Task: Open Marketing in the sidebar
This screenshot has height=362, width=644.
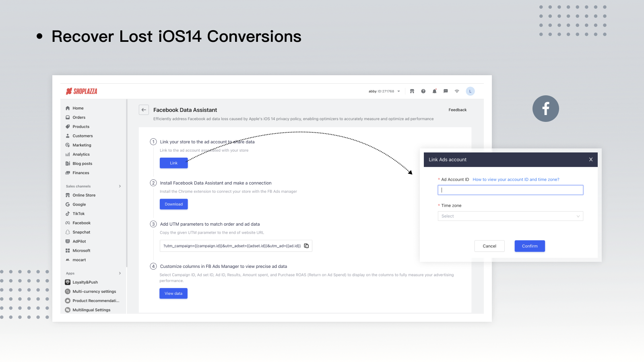Action: pos(82,145)
